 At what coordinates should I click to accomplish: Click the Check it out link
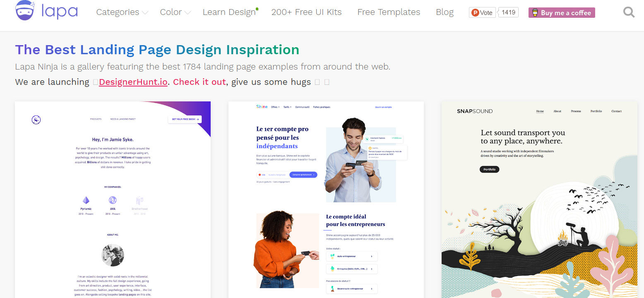point(199,82)
